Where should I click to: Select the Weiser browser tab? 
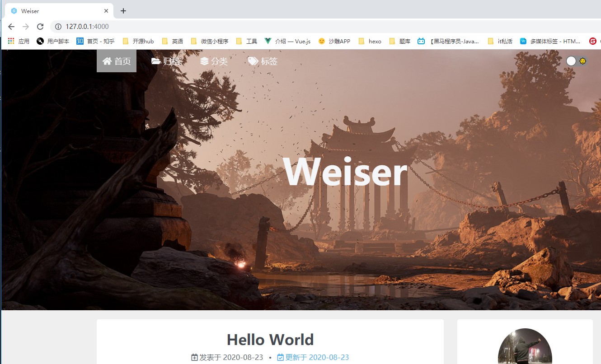tap(59, 11)
